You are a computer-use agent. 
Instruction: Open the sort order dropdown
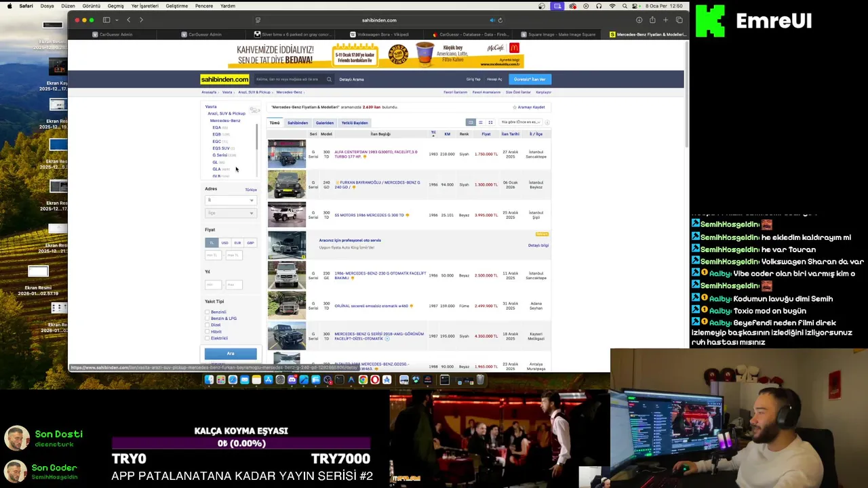(x=521, y=122)
